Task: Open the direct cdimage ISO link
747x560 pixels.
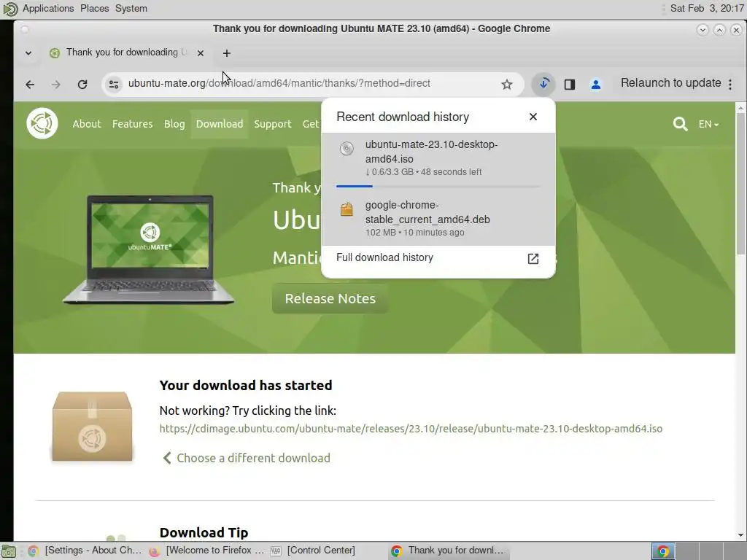Action: coord(411,429)
